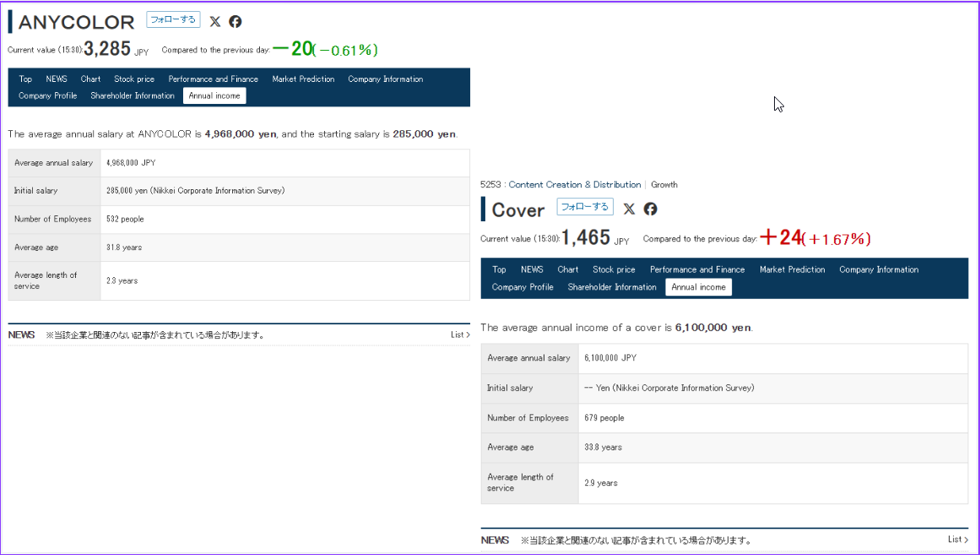Click the 532 people cell
This screenshot has width=980, height=555.
click(x=285, y=219)
